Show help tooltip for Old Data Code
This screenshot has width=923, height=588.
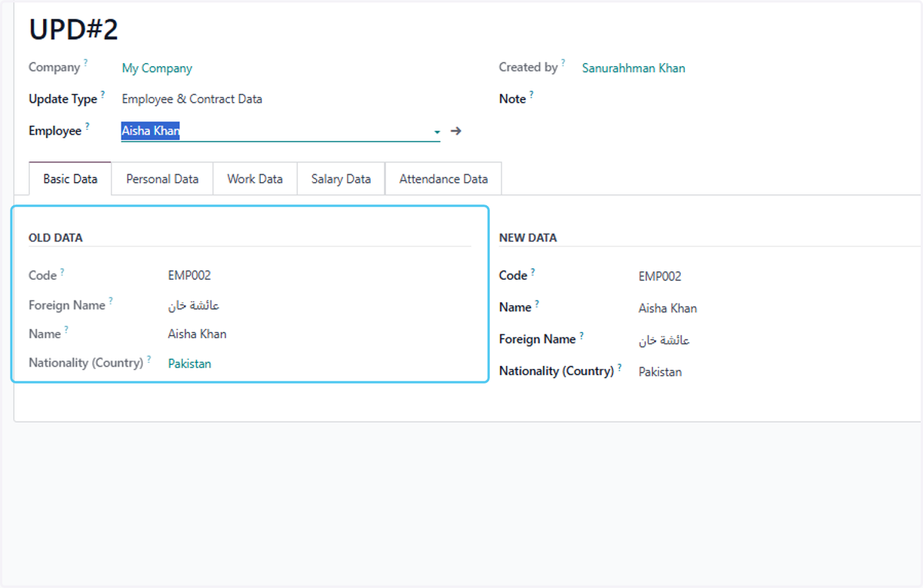pyautogui.click(x=62, y=271)
